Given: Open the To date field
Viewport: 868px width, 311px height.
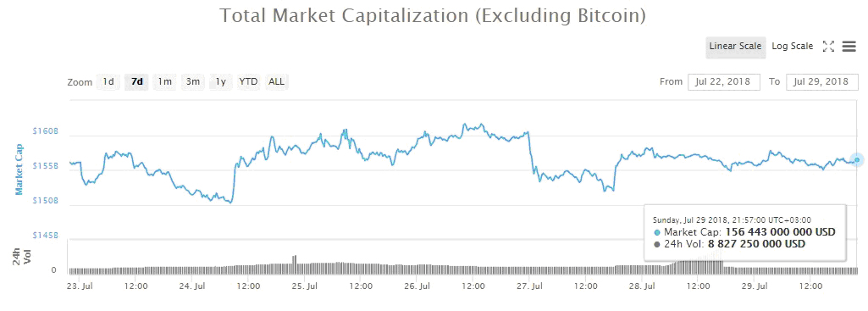Looking at the screenshot, I should [x=822, y=81].
